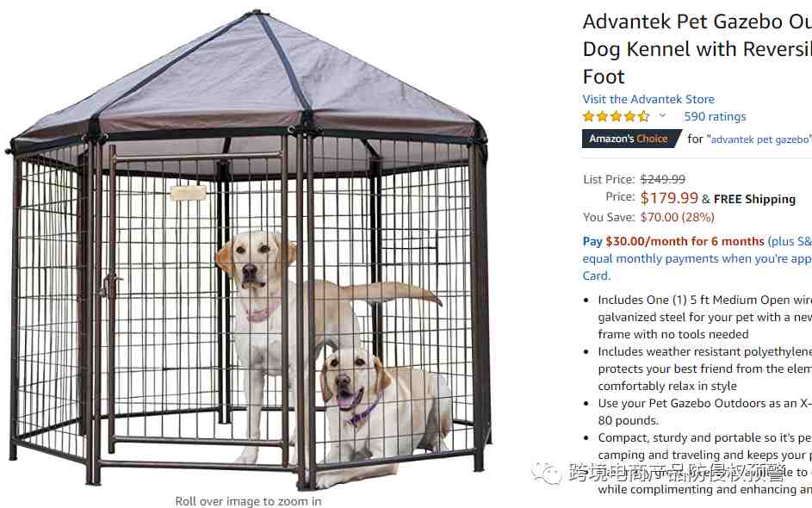This screenshot has height=508, width=812.
Task: Click the Amazon's Choice badge
Action: point(632,139)
